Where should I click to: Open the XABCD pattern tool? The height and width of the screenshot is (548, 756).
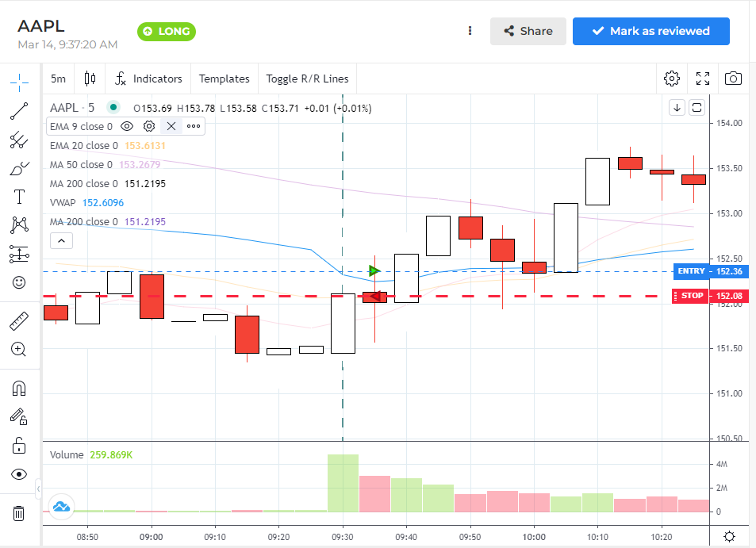(19, 225)
